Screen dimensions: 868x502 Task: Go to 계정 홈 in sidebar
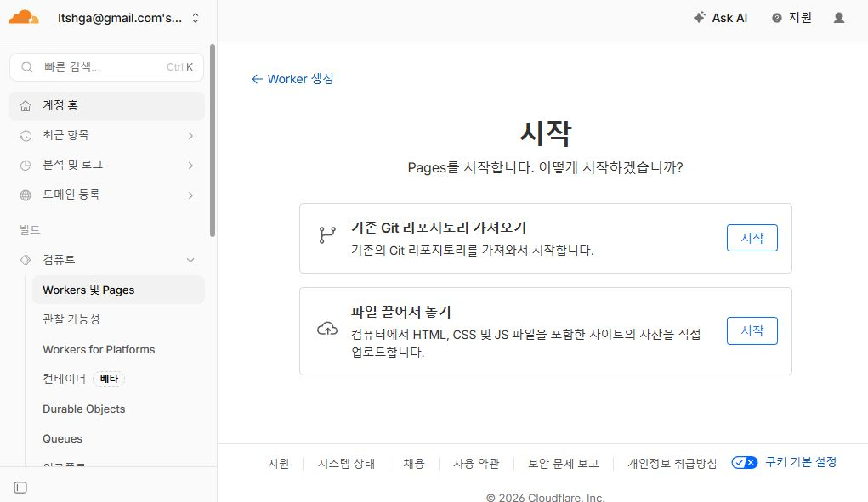click(x=107, y=105)
